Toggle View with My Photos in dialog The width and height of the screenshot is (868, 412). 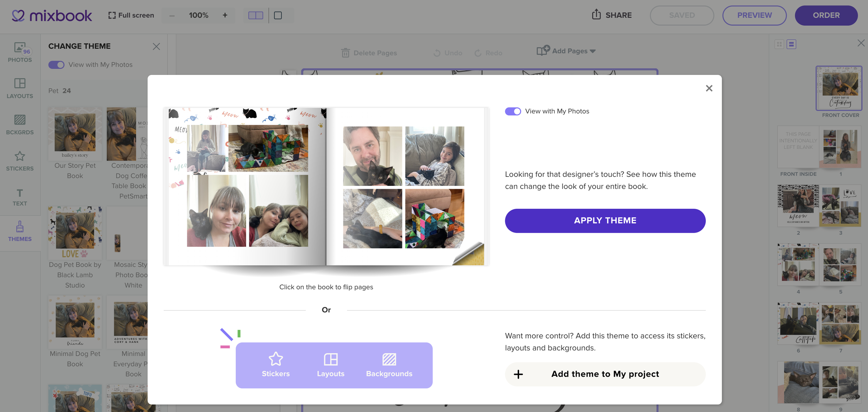click(513, 111)
